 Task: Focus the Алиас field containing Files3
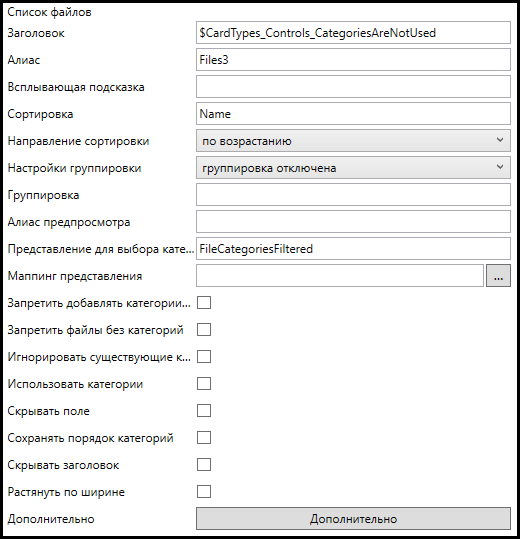tap(353, 60)
